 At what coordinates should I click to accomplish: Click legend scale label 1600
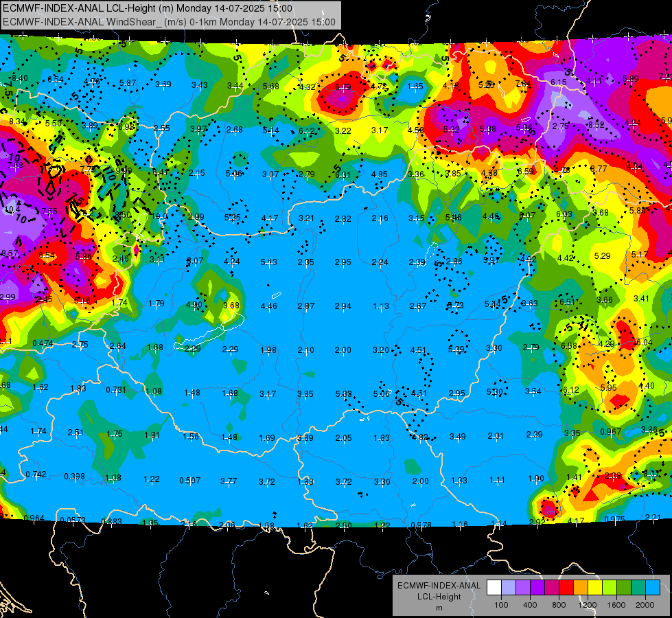point(616,605)
